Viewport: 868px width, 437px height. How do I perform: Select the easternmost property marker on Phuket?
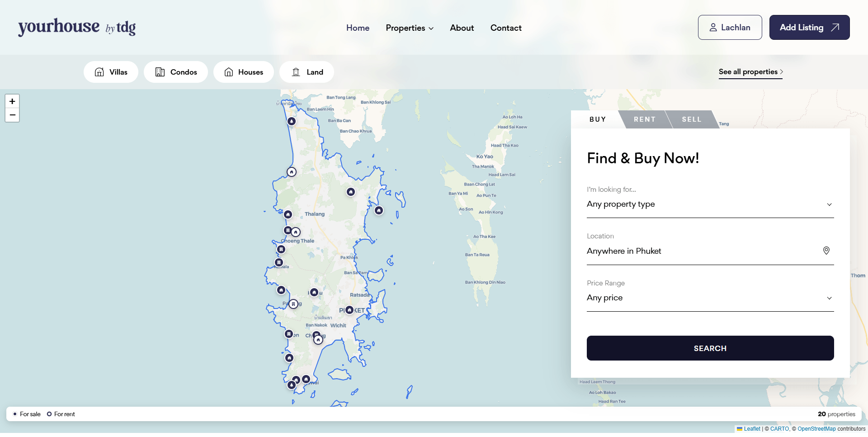(379, 210)
